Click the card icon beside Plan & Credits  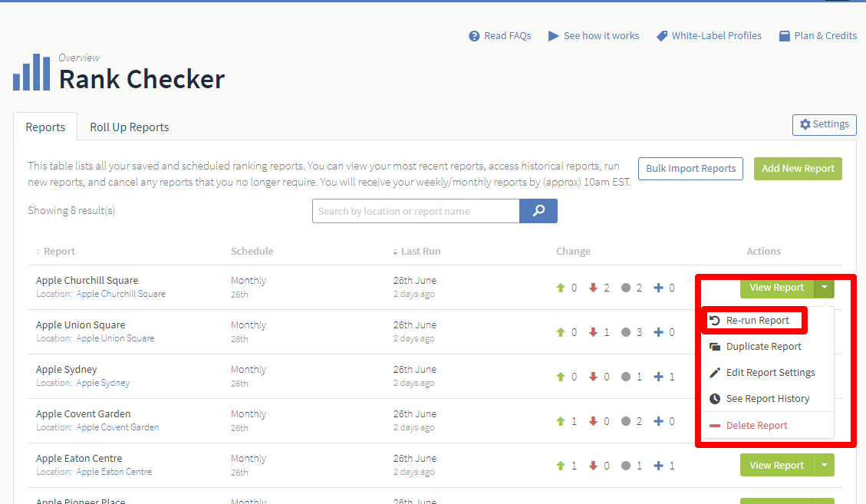[x=784, y=36]
